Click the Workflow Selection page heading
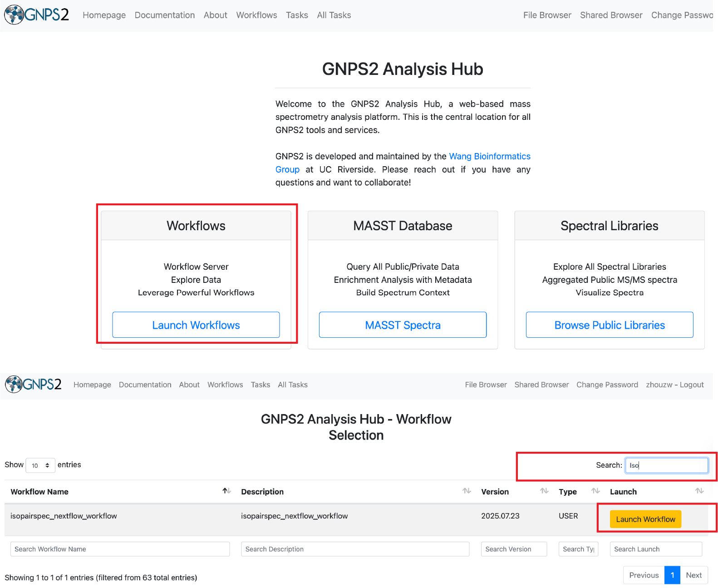 coord(356,427)
